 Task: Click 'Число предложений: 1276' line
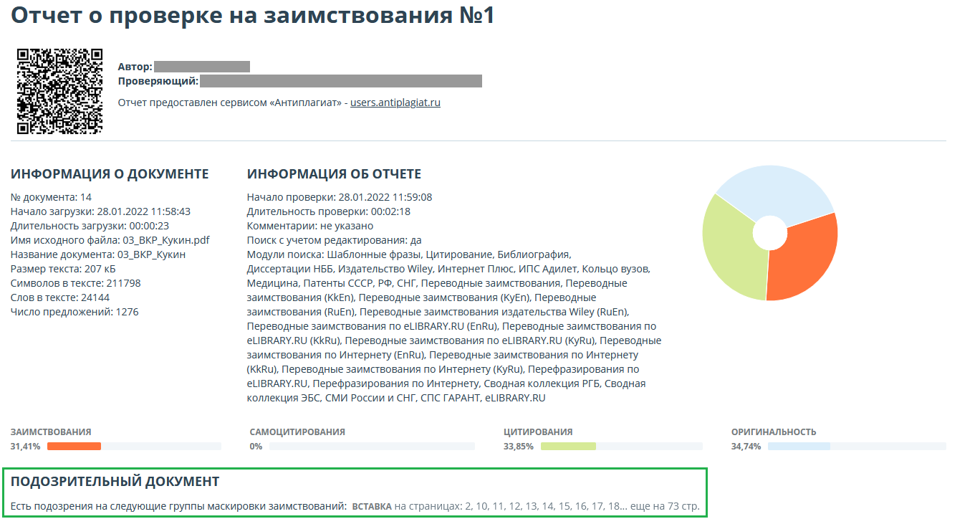coord(75,312)
